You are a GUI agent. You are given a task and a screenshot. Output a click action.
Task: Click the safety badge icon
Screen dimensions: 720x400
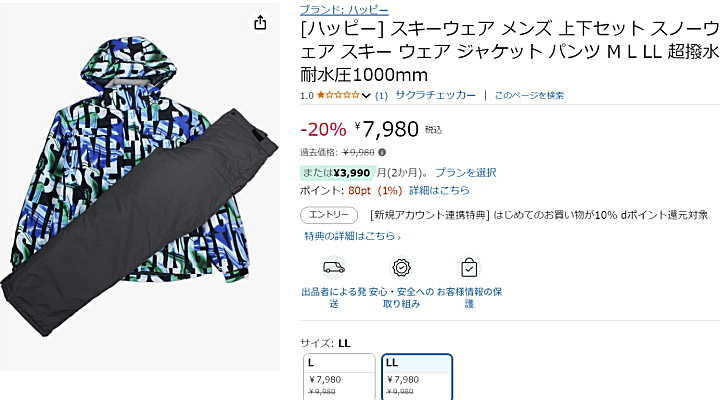401,267
